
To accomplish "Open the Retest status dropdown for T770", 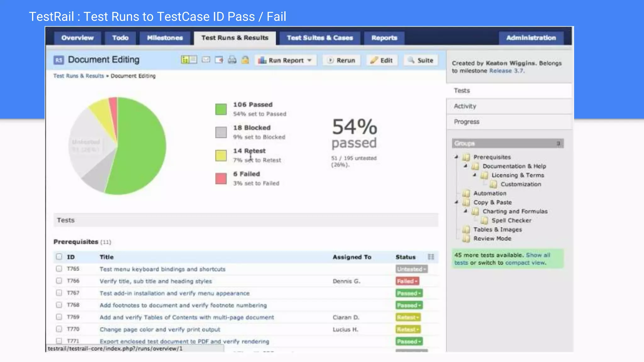I will [x=408, y=330].
